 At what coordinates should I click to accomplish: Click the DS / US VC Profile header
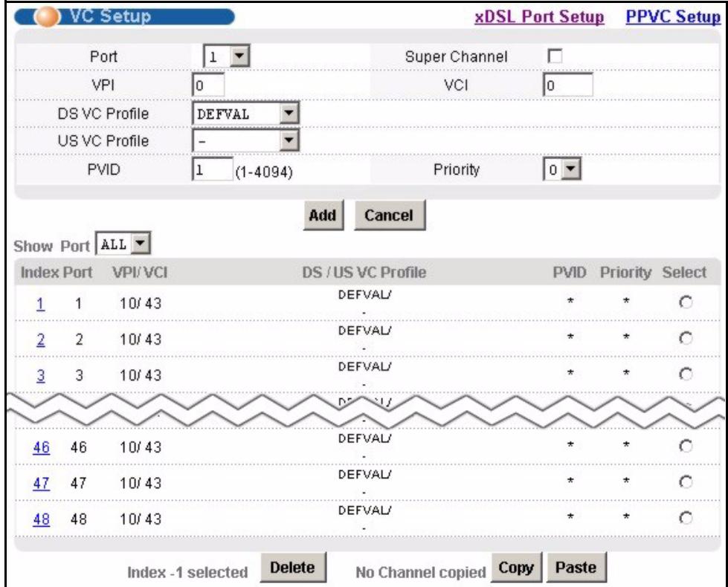point(364,273)
